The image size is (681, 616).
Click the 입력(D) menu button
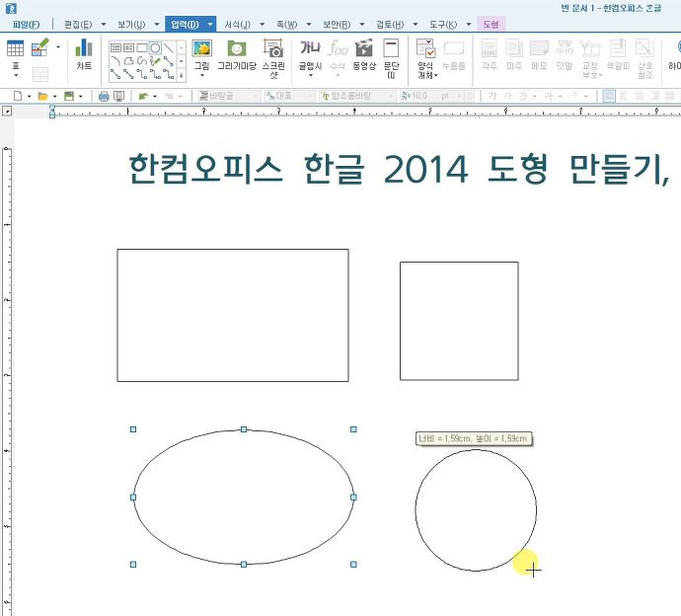tap(185, 25)
